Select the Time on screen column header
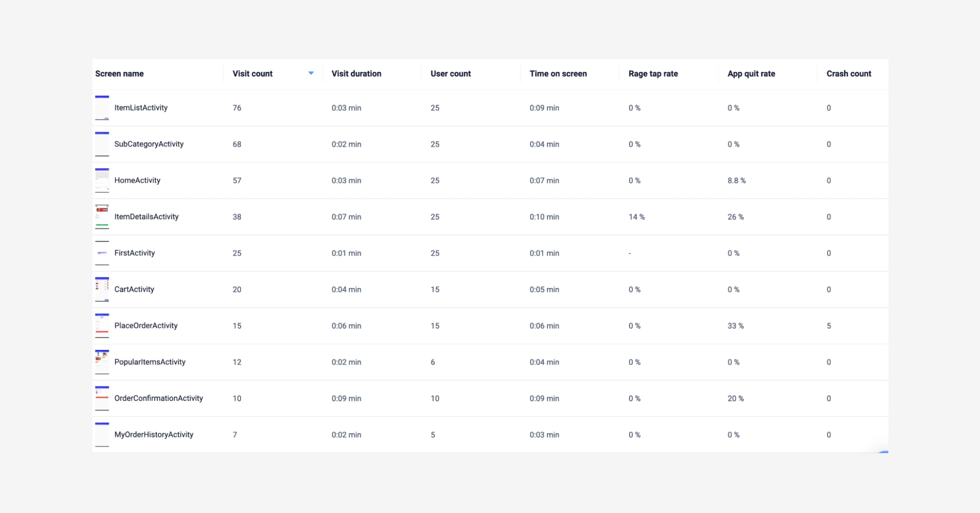The width and height of the screenshot is (980, 513). coord(558,73)
